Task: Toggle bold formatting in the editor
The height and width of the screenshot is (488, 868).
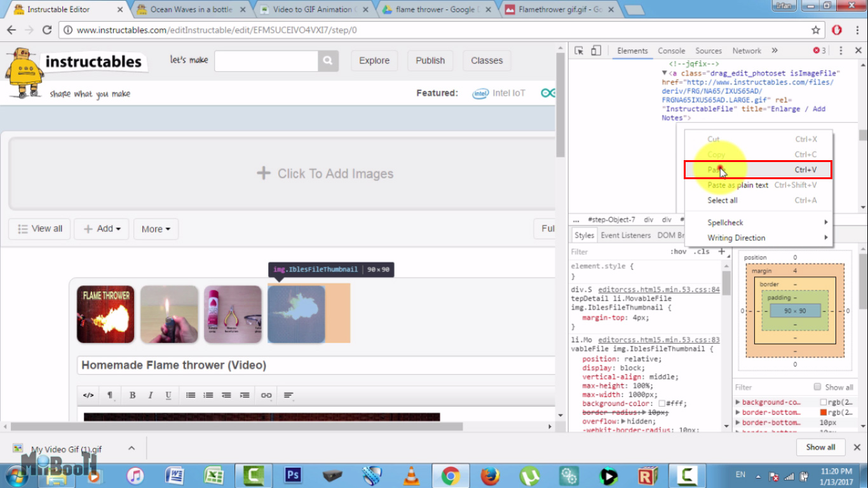Action: (x=133, y=395)
